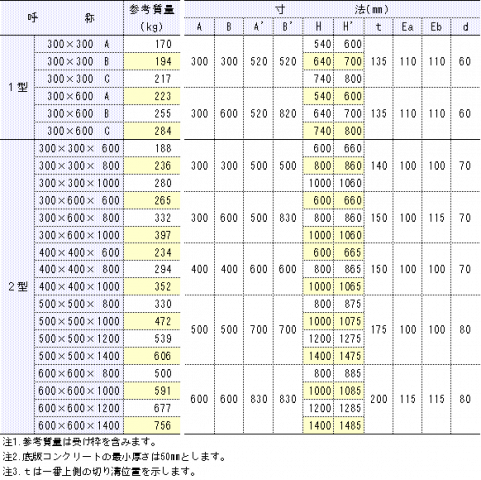Select the 500×500×1400 row label
Screen dimensions: 481x480
click(x=79, y=356)
